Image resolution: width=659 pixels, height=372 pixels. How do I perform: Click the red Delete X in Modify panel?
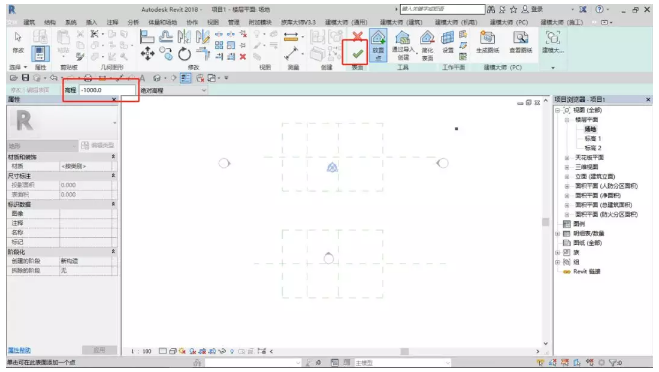coord(243,57)
